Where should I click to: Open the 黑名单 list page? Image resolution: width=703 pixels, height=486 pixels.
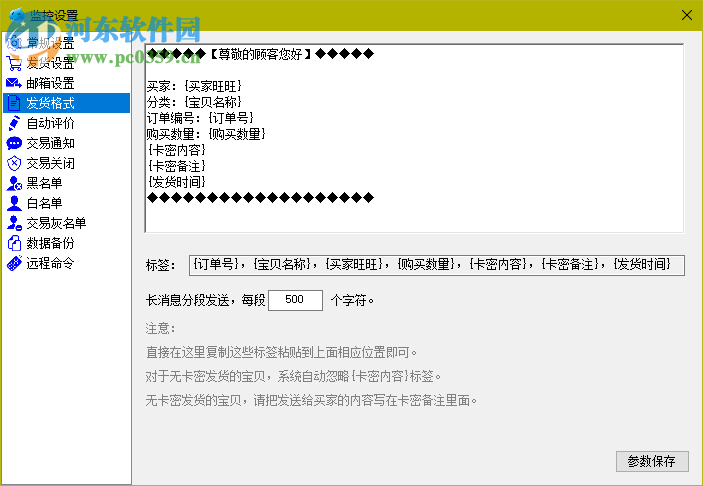[x=66, y=183]
